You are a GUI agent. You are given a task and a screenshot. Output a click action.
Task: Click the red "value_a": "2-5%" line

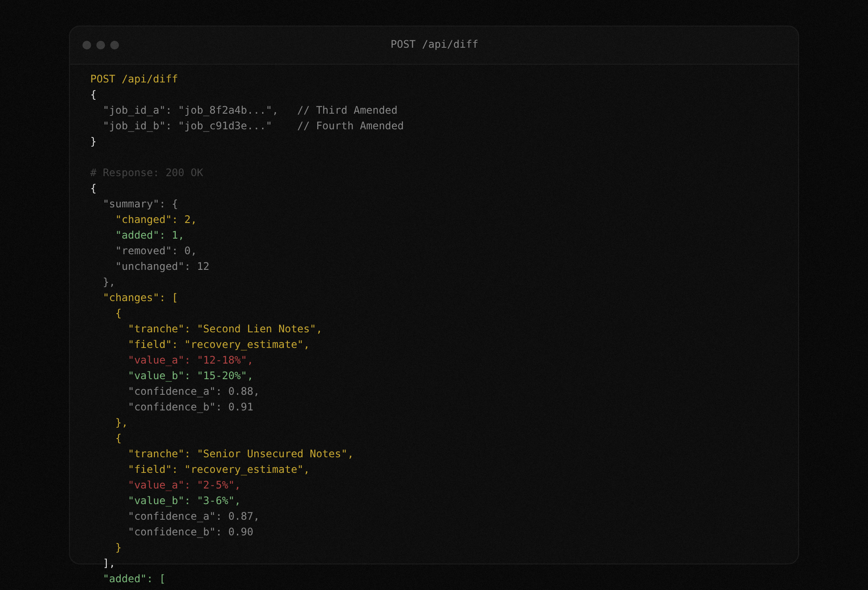[x=184, y=485]
